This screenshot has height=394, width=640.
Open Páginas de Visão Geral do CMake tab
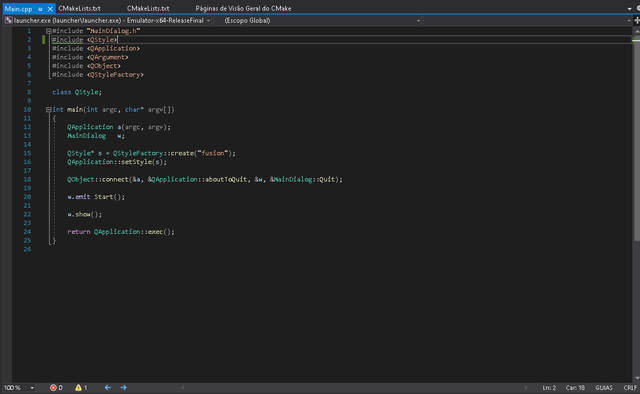point(243,8)
